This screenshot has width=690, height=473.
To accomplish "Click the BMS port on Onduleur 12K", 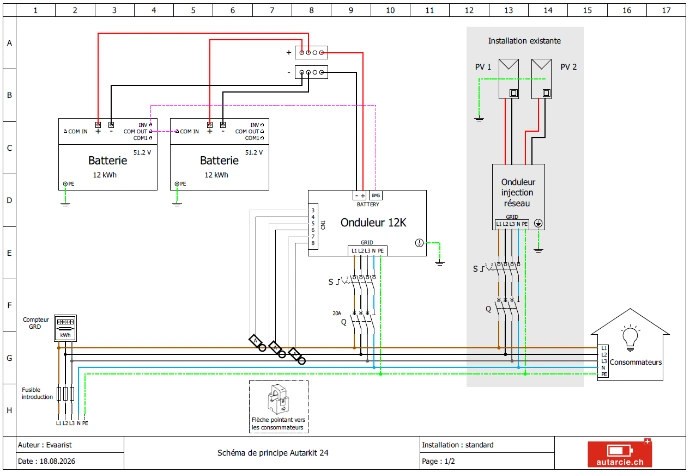I will 376,195.
